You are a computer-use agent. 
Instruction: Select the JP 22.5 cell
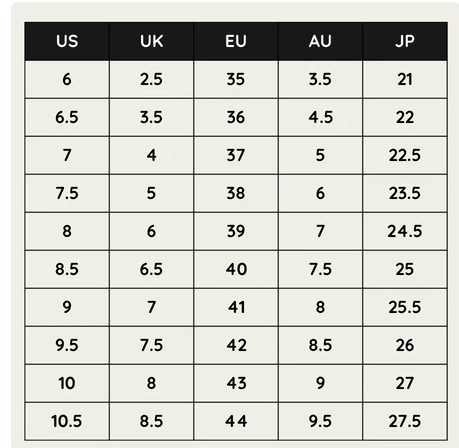(405, 155)
